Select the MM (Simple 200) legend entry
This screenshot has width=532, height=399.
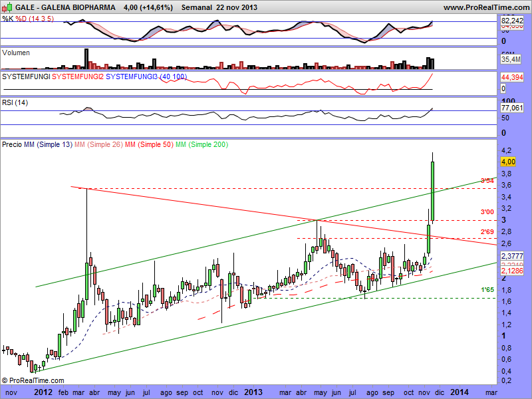point(201,144)
